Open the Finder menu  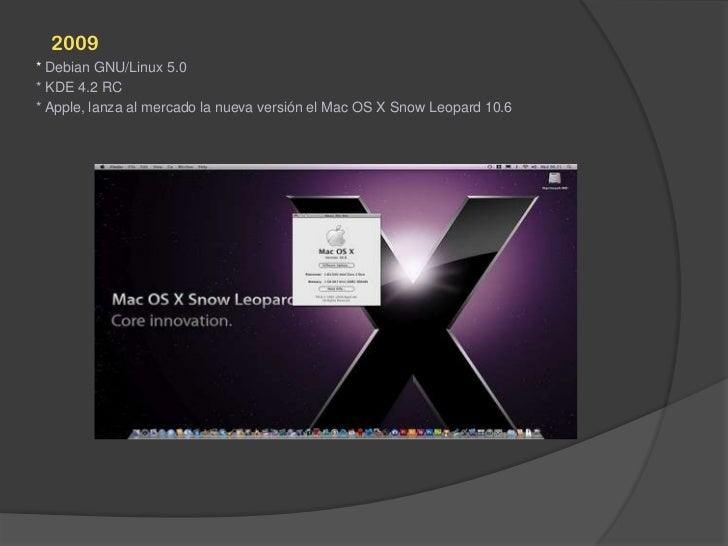click(116, 167)
